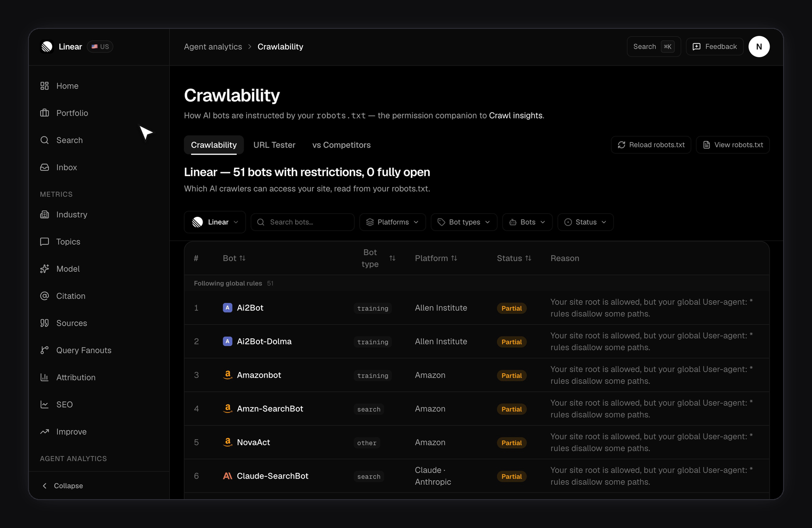Click the Improve trend arrow icon
Screen dimensions: 812x528
tap(45, 431)
